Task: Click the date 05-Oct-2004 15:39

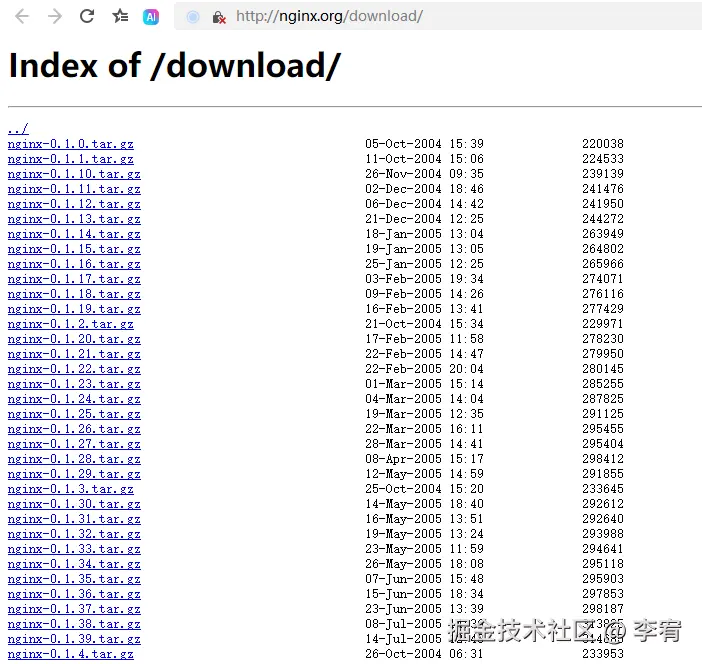Action: click(x=424, y=144)
